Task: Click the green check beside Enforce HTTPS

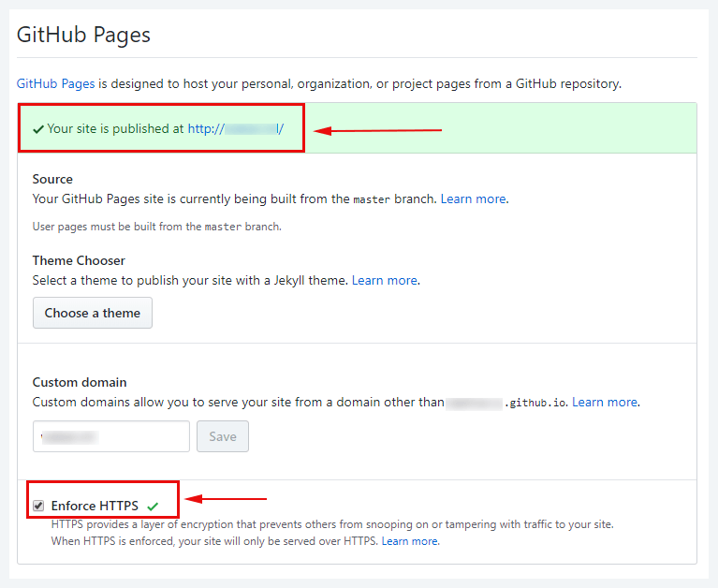Action: pos(153,507)
